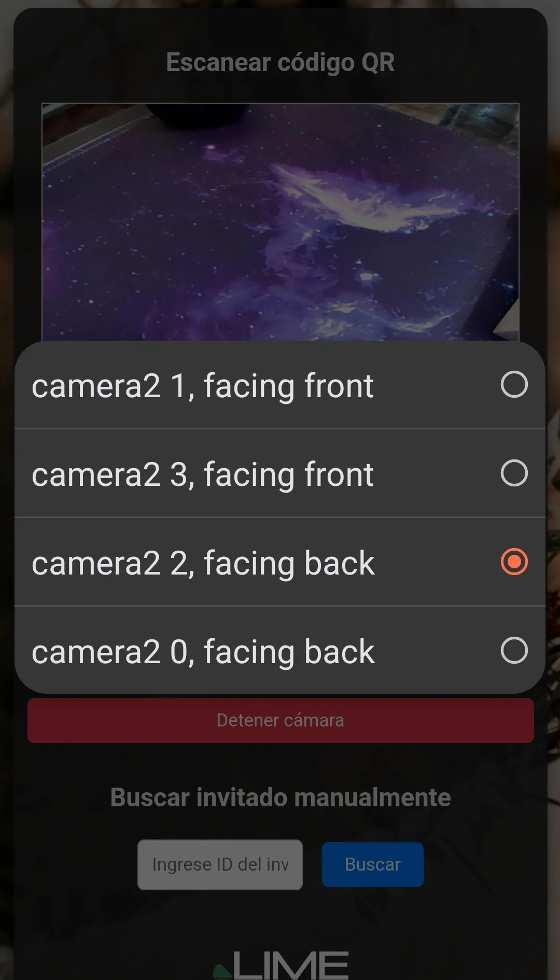Select the camera2 3 front radio button
560x980 pixels.
click(514, 473)
